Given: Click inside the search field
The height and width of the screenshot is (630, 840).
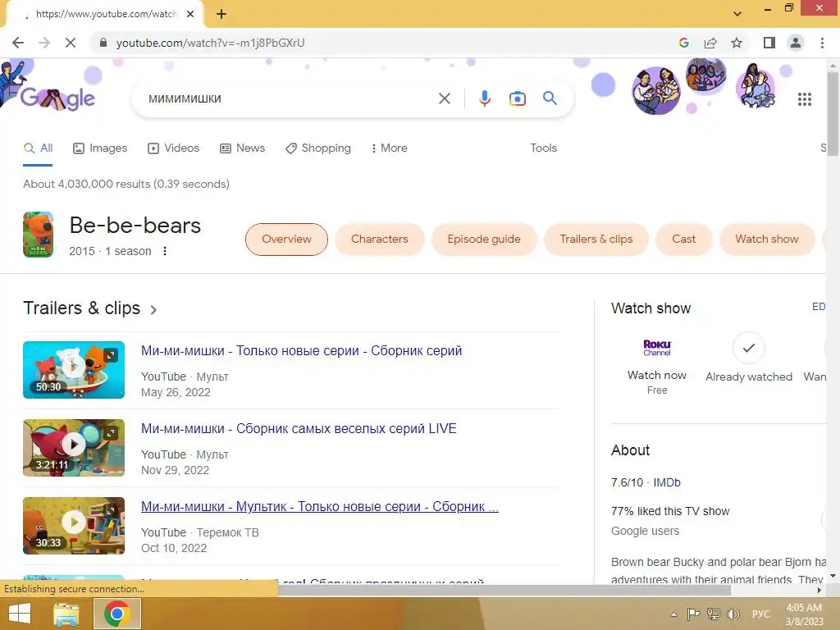Looking at the screenshot, I should click(x=290, y=98).
